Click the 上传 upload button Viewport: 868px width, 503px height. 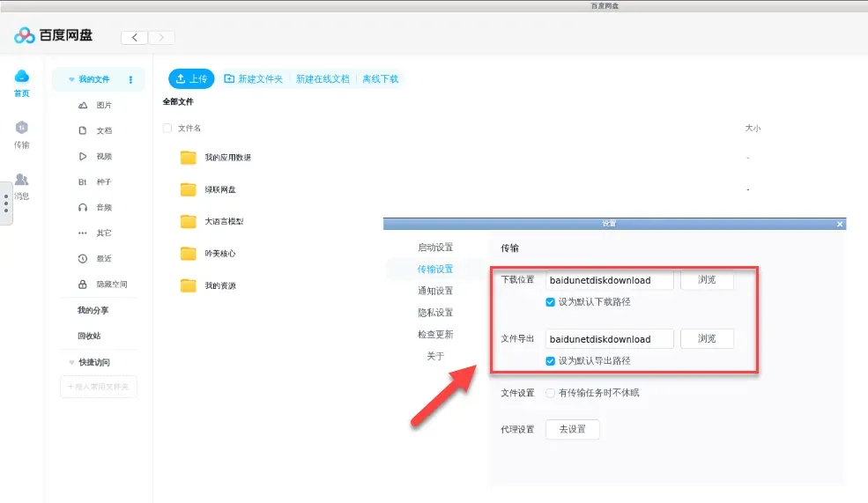point(191,79)
